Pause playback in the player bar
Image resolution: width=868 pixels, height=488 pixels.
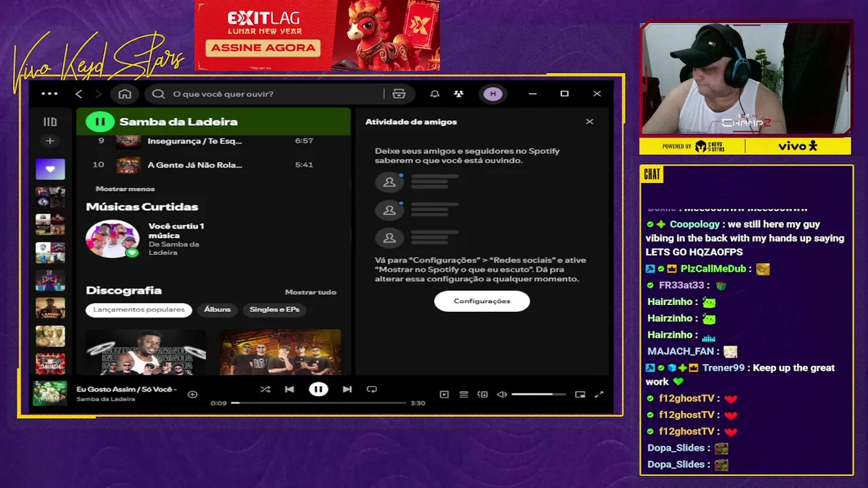[x=318, y=390]
